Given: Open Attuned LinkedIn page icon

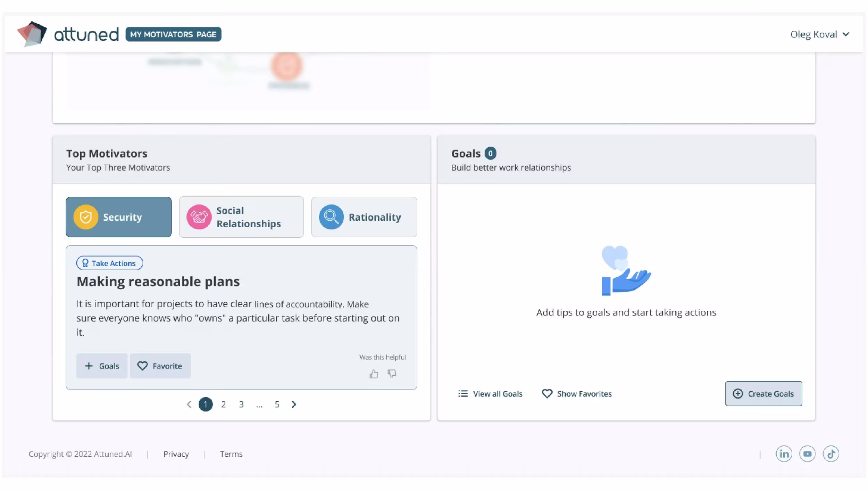Looking at the screenshot, I should [784, 454].
